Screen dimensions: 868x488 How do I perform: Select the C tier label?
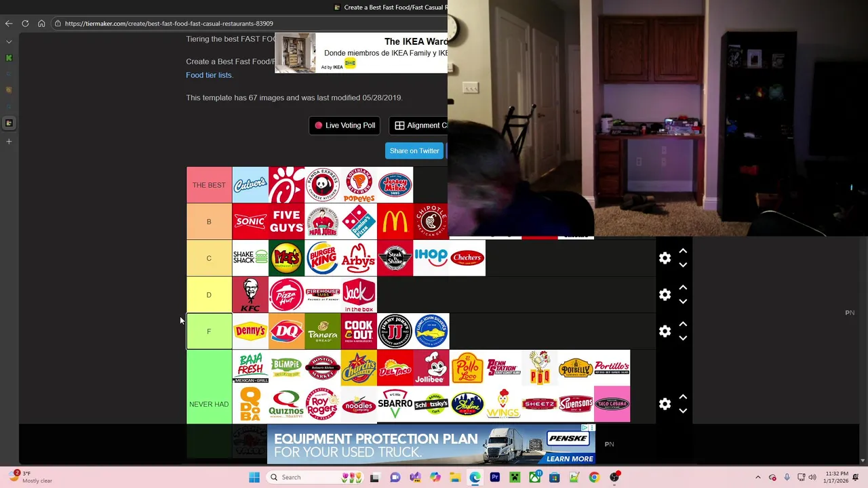[x=209, y=258]
